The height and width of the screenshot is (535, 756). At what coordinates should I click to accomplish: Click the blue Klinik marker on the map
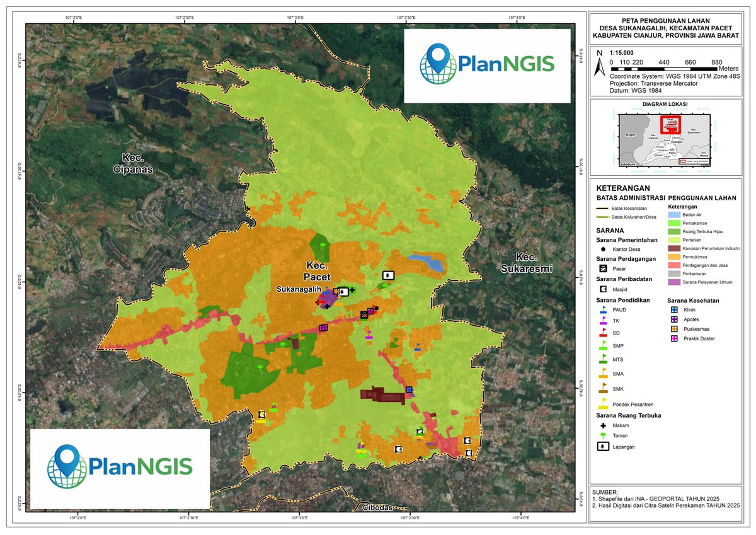coord(409,390)
